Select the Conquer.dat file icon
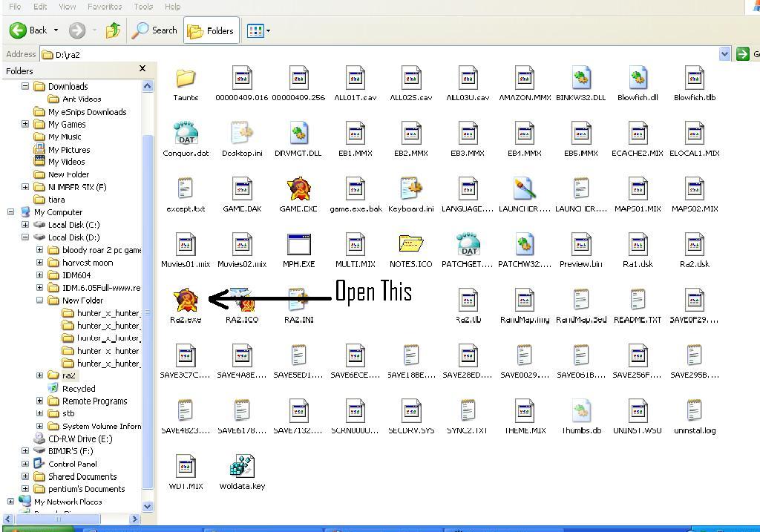The height and width of the screenshot is (532, 760). point(186,134)
